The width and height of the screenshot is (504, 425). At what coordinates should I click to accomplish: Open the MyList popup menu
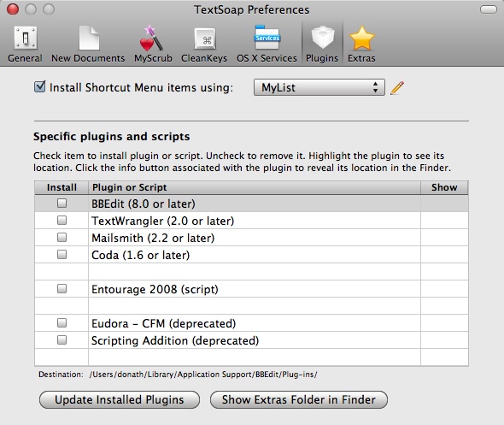pyautogui.click(x=319, y=87)
